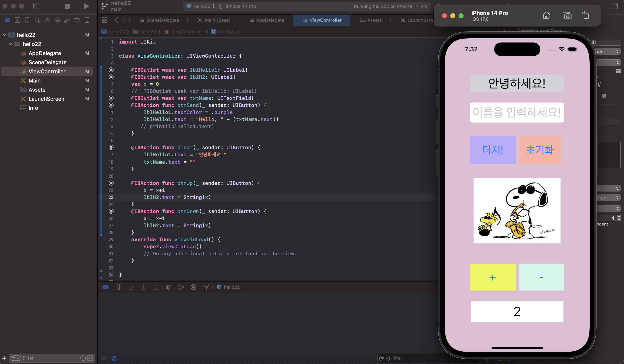Viewport: 624px width, 364px height.
Task: Toggle the right inspector panel
Action: [613, 6]
